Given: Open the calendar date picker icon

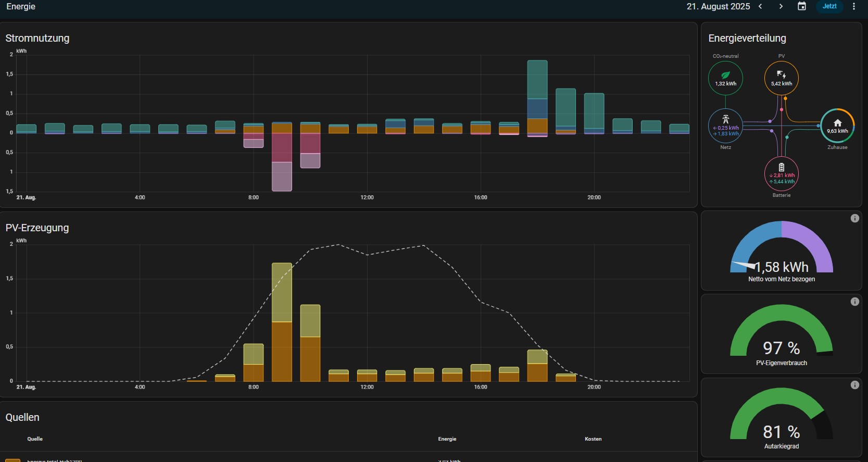Looking at the screenshot, I should [802, 6].
